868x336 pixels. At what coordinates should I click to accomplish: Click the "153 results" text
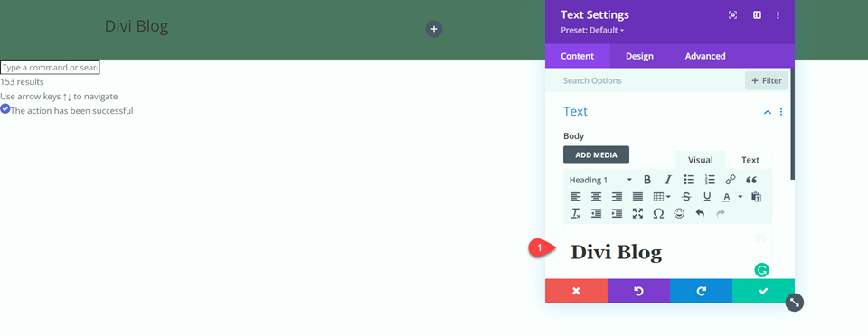22,82
